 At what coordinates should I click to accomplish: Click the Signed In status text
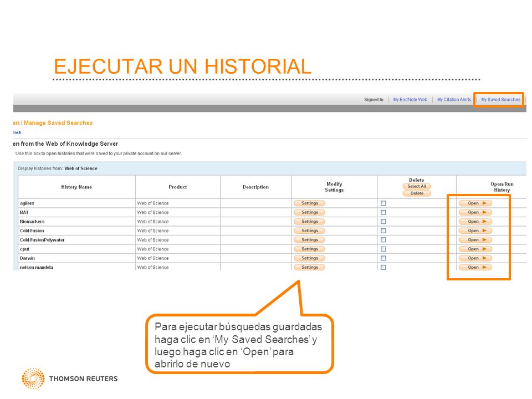374,99
